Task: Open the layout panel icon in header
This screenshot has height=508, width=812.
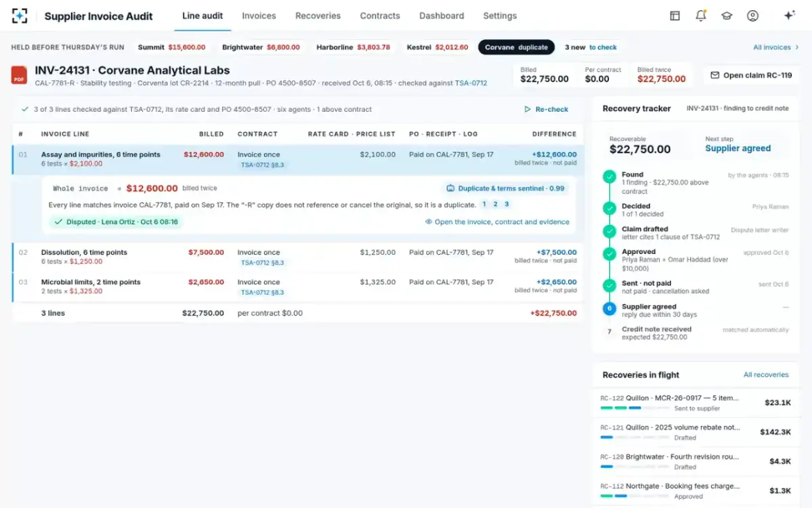Action: (x=675, y=16)
